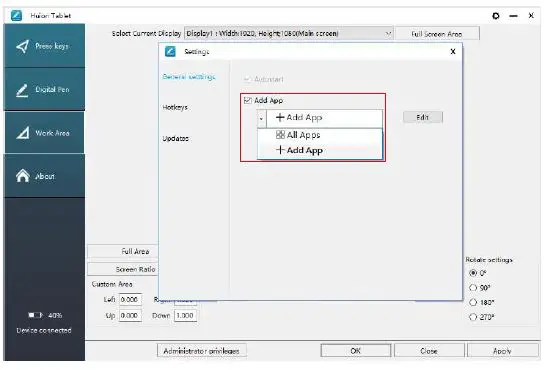Confirm with the OK button
This screenshot has height=370, width=553.
[356, 351]
